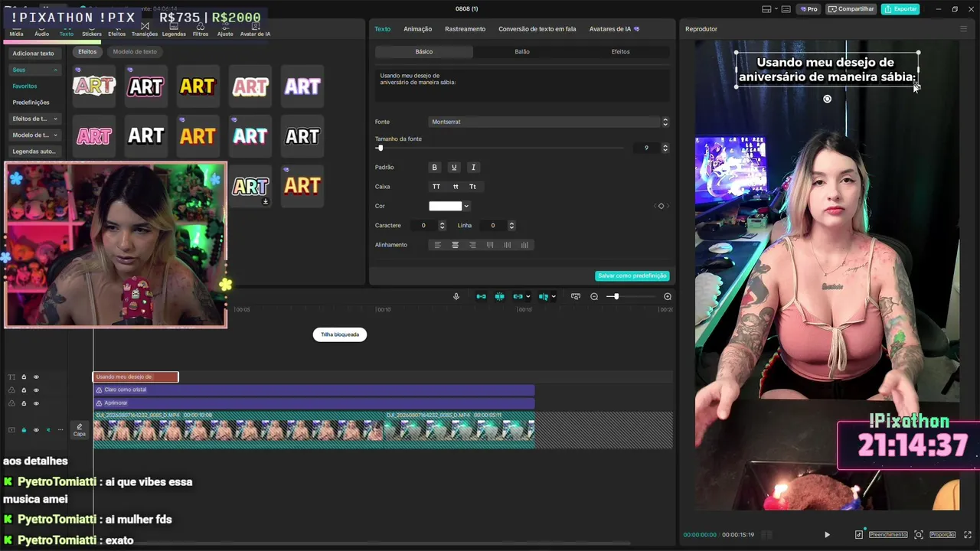Click the white text color swatch
This screenshot has width=980, height=551.
(x=446, y=206)
